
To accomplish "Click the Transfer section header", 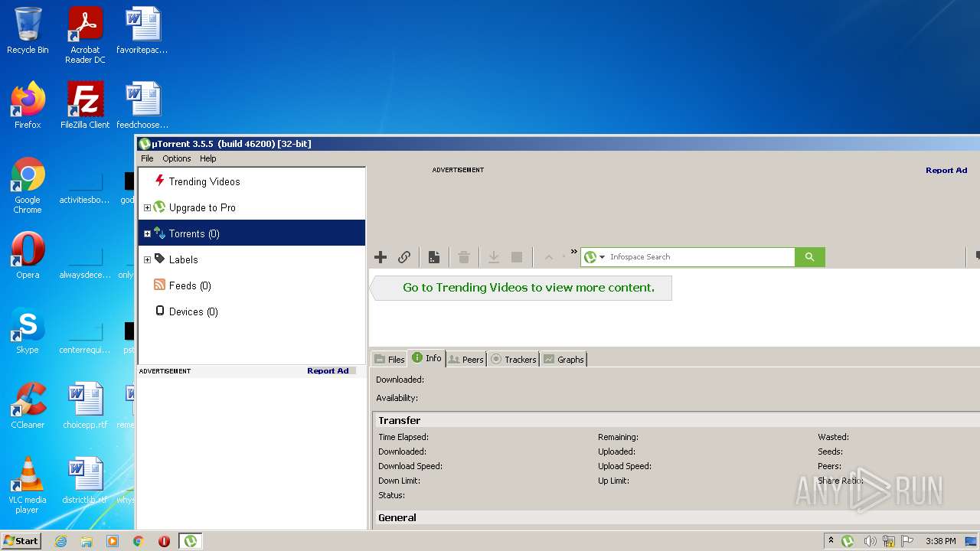I will (399, 420).
